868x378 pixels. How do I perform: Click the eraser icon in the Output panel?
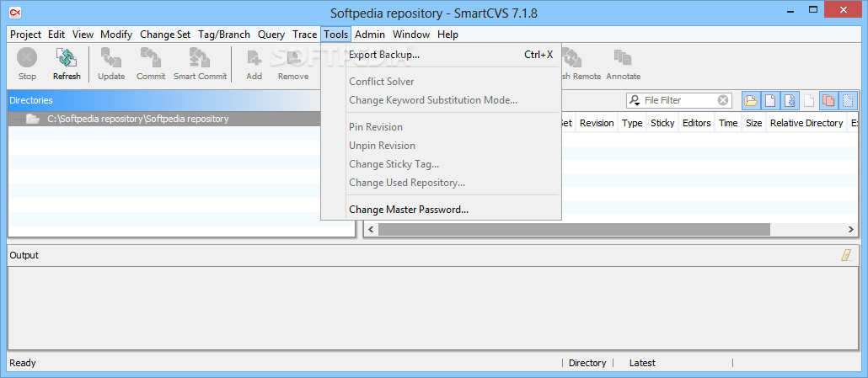[846, 255]
